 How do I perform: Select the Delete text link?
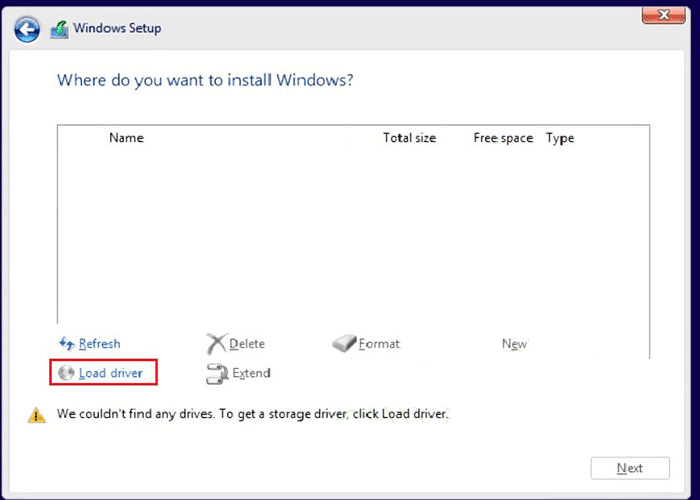pos(247,344)
